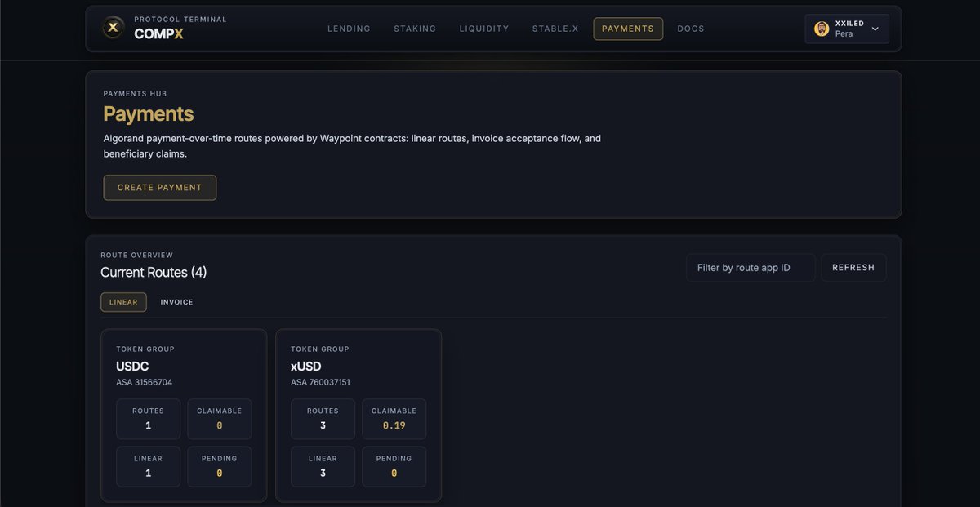Go to the Liquidity nav tab
The image size is (980, 507).
click(x=483, y=29)
